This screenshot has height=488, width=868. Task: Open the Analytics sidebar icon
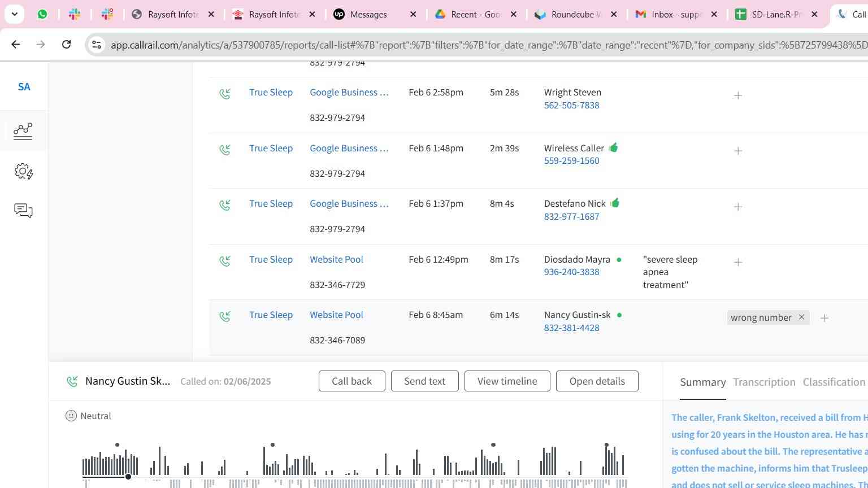click(23, 131)
